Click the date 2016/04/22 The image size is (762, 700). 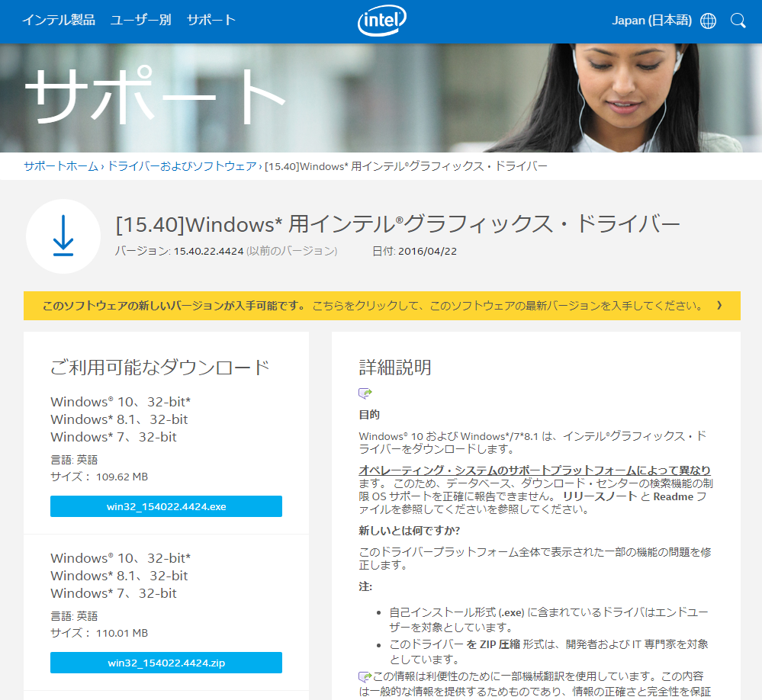[427, 251]
